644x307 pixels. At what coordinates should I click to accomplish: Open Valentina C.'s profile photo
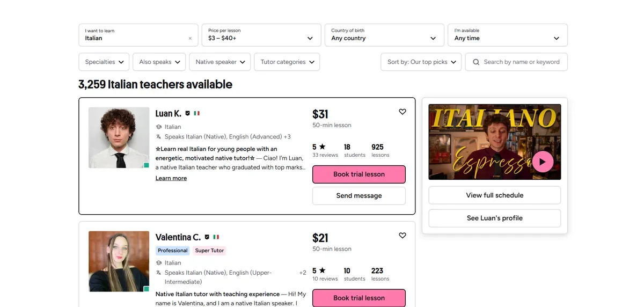(x=119, y=261)
